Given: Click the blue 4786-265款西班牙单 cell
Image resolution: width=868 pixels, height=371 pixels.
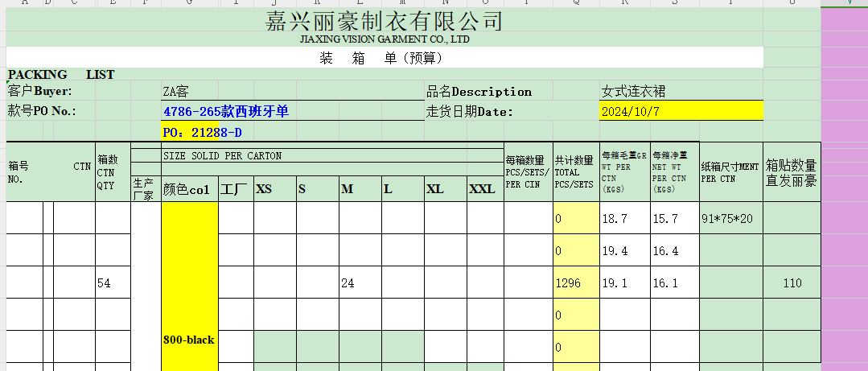Looking at the screenshot, I should (225, 112).
